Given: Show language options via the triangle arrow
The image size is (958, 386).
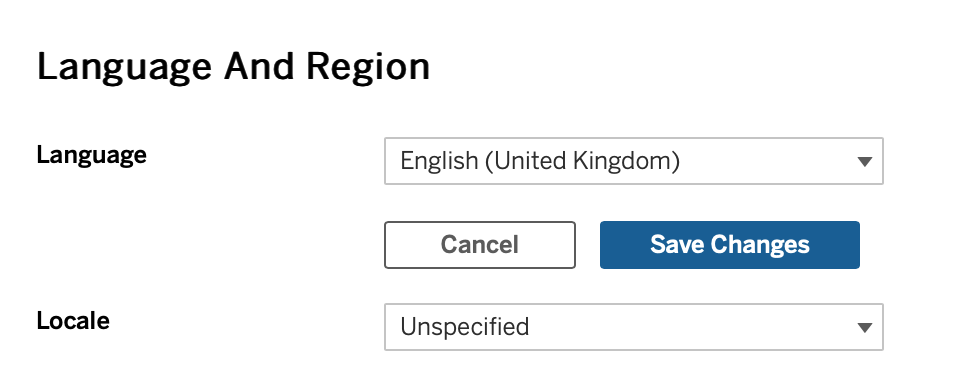Looking at the screenshot, I should (864, 162).
